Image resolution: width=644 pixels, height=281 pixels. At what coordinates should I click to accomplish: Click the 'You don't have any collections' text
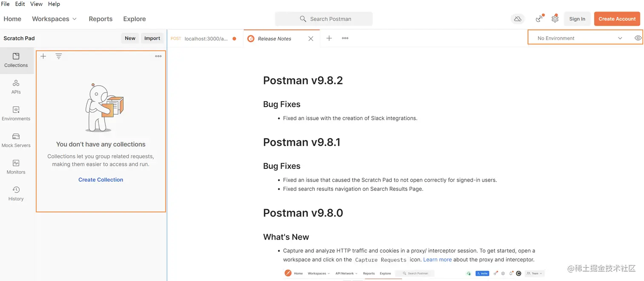point(101,145)
